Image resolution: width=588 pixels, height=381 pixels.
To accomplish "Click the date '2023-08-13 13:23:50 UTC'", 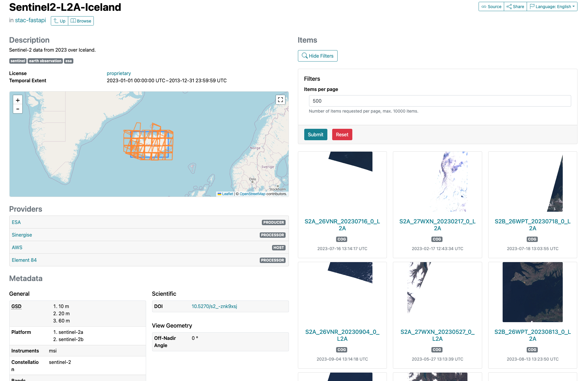I will pos(533,359).
